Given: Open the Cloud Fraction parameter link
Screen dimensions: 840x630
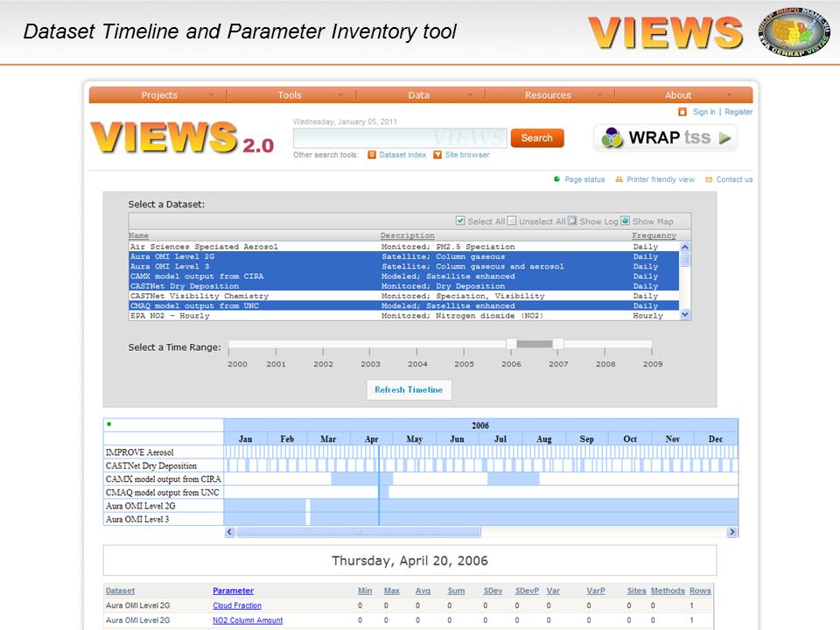Looking at the screenshot, I should (x=237, y=605).
